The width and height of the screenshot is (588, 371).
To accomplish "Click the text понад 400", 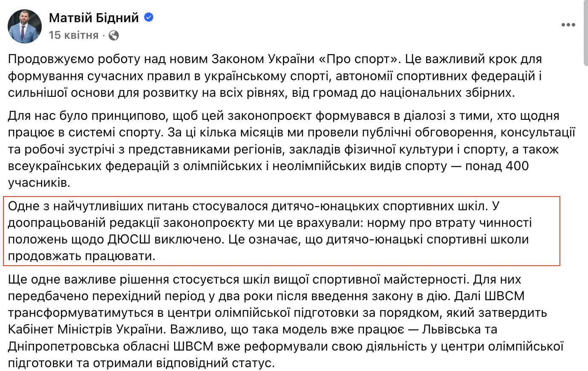I will pos(497,166).
